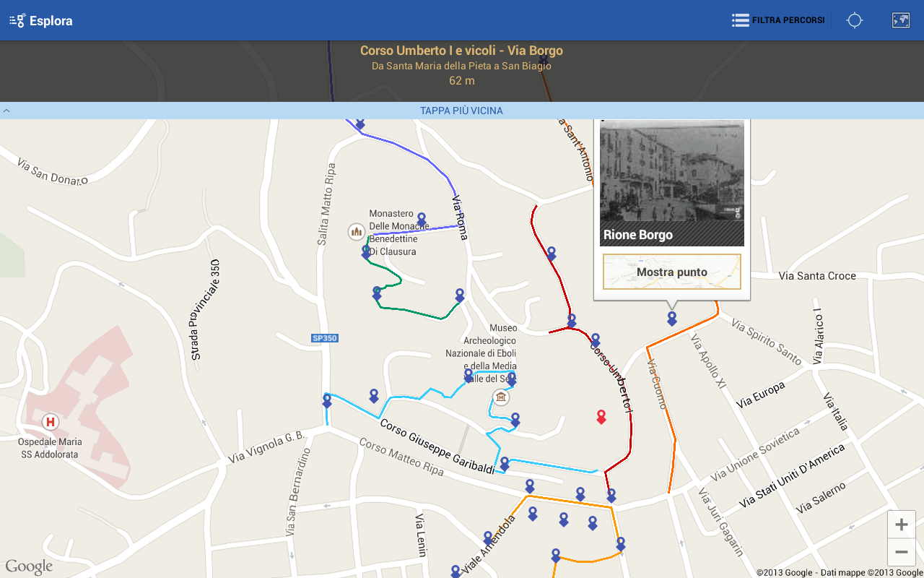Tap the hospital H icon of Ospedale Maria
Screen dimensions: 924x578
[x=50, y=421]
